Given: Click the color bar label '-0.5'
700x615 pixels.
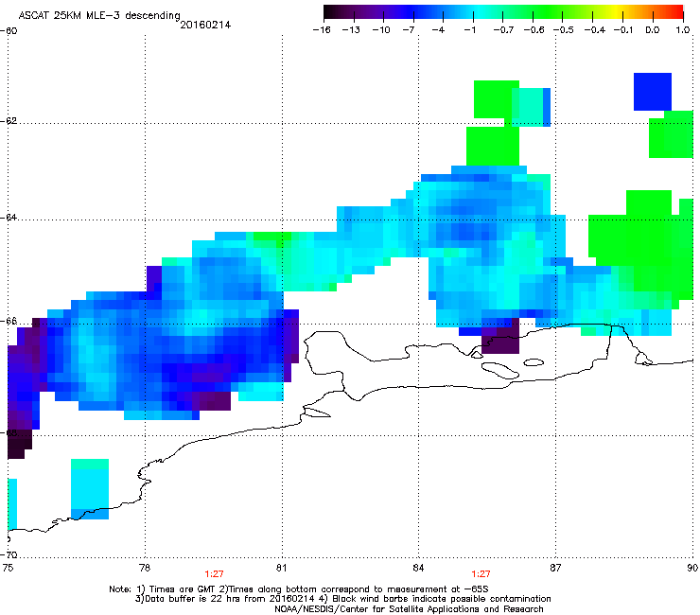Looking at the screenshot, I should coord(564,30).
